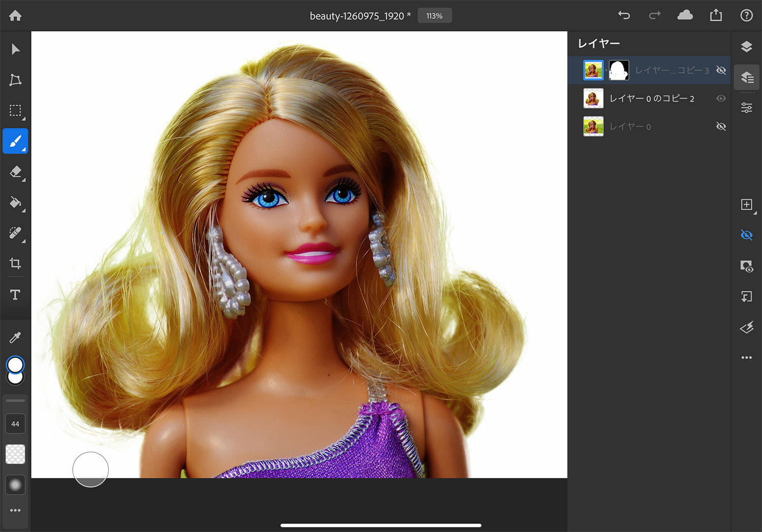Go to the Home screen
Viewport: 762px width, 532px height.
(15, 16)
